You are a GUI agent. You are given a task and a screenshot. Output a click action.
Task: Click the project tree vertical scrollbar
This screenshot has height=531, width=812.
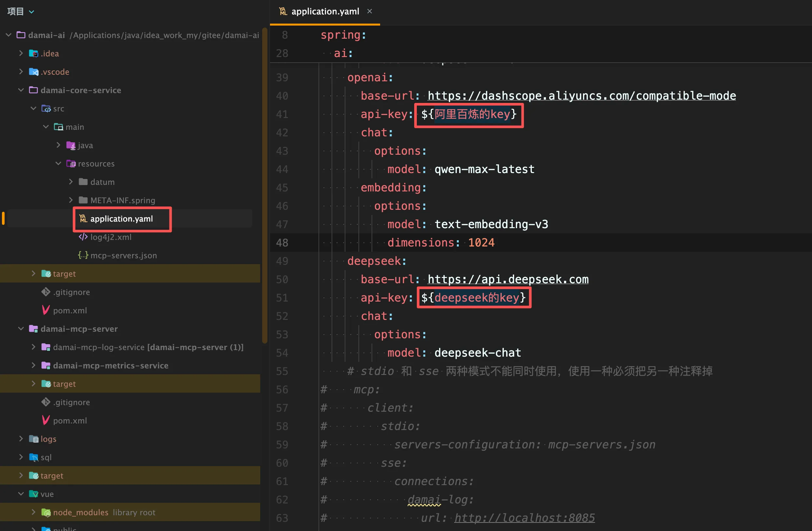pos(264,184)
